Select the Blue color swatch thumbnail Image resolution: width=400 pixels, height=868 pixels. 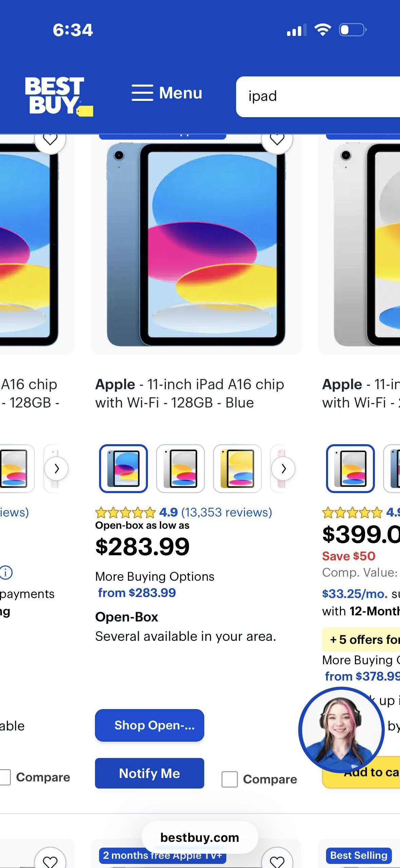pyautogui.click(x=123, y=468)
